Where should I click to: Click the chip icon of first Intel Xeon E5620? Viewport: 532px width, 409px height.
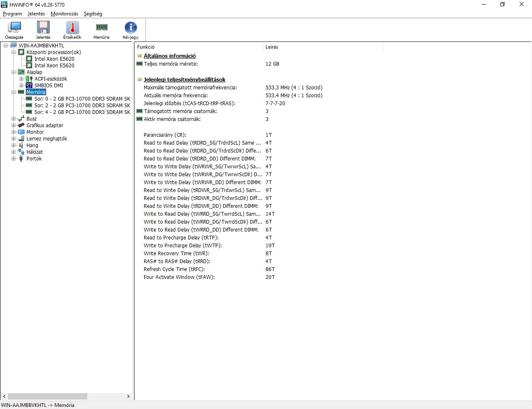[29, 59]
